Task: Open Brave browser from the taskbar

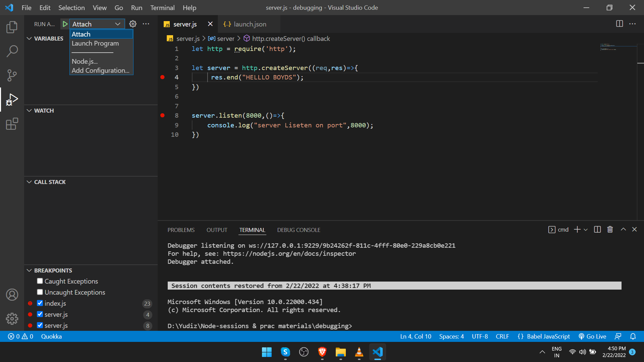Action: pyautogui.click(x=322, y=352)
